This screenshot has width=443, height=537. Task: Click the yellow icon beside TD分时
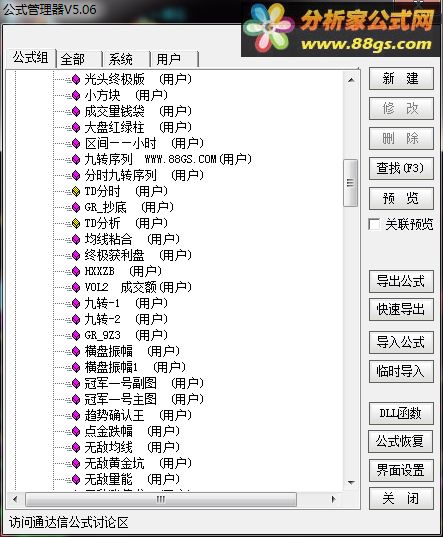pyautogui.click(x=76, y=191)
